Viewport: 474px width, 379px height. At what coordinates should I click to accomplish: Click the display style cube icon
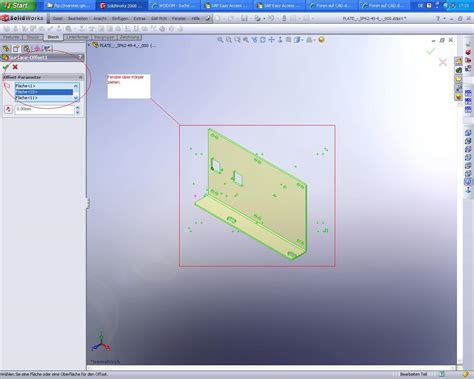(296, 40)
